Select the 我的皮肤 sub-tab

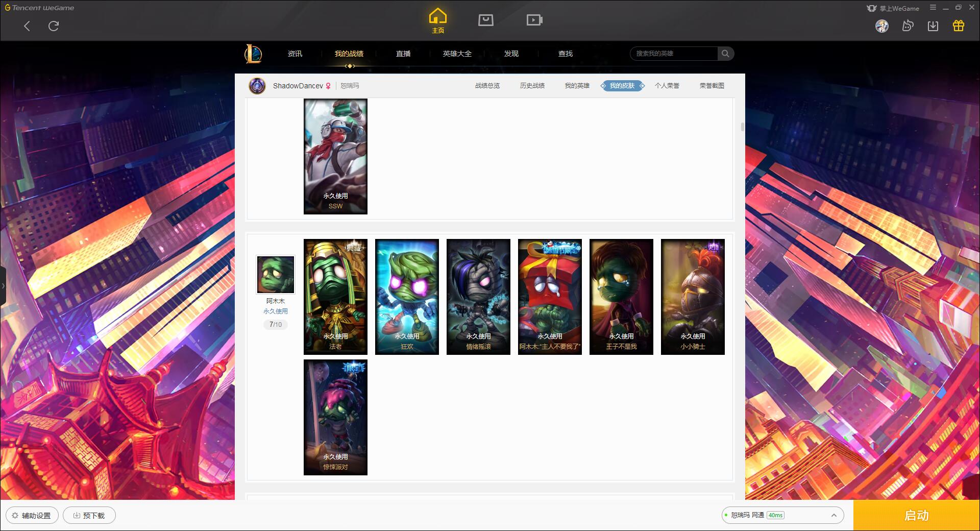(622, 86)
